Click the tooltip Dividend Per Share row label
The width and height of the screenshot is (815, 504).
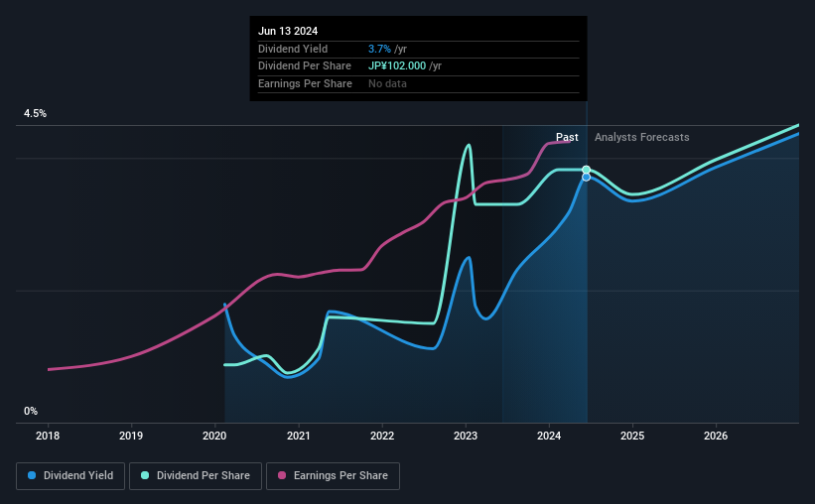pyautogui.click(x=305, y=66)
